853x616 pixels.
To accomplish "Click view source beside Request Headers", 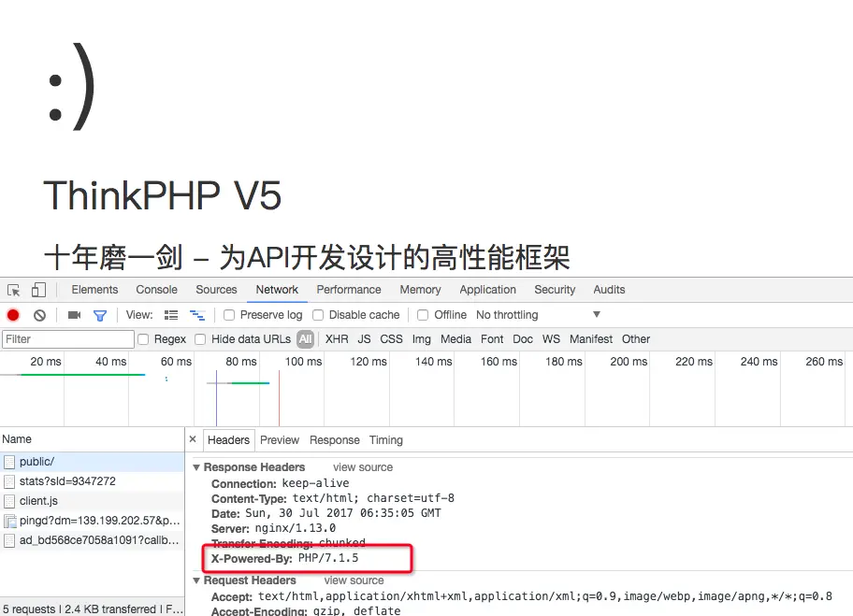I will [354, 580].
